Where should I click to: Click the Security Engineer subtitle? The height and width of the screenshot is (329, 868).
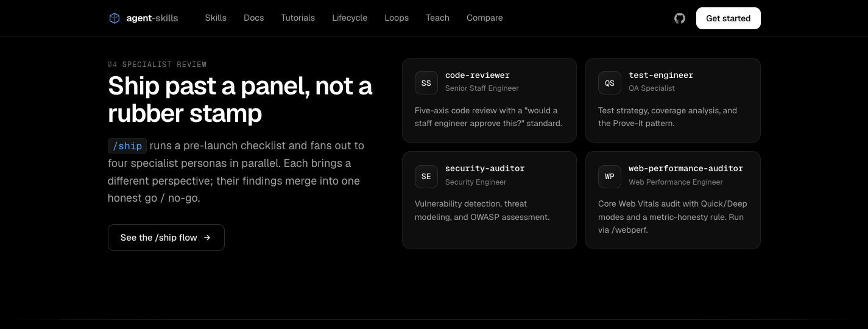pyautogui.click(x=476, y=182)
